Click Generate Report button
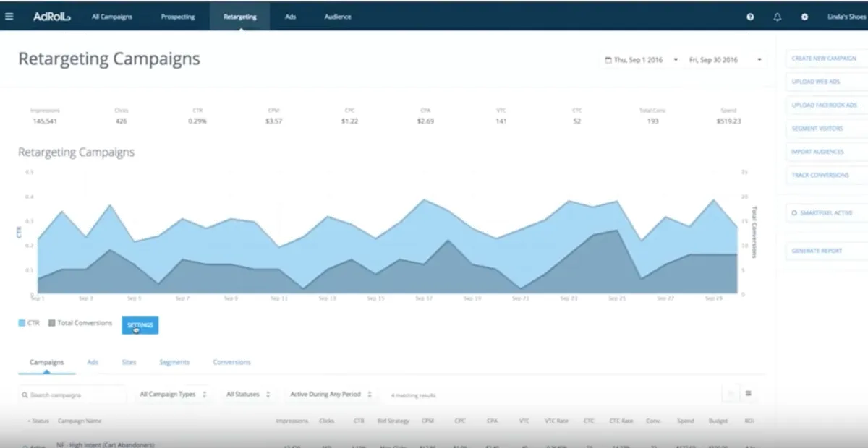 click(826, 251)
